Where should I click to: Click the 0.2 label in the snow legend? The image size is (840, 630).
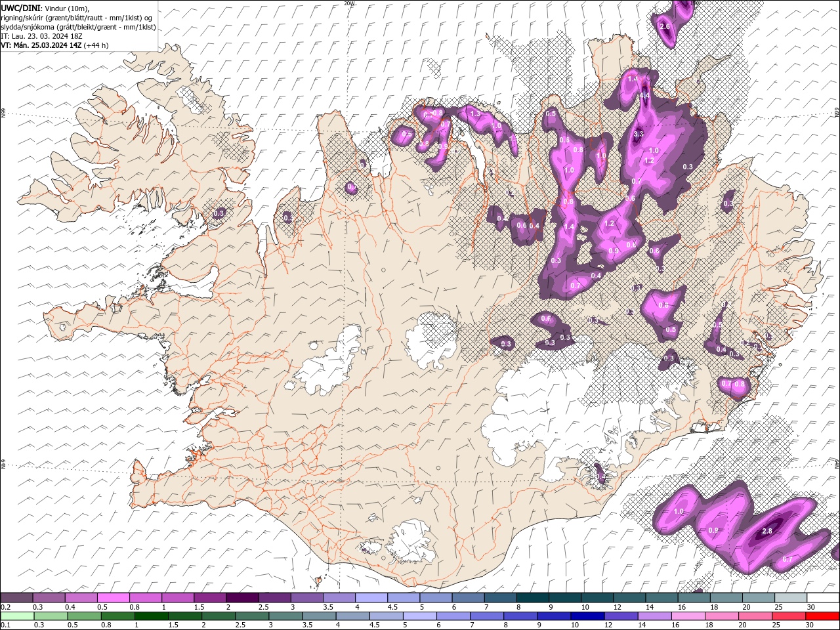[x=5, y=607]
